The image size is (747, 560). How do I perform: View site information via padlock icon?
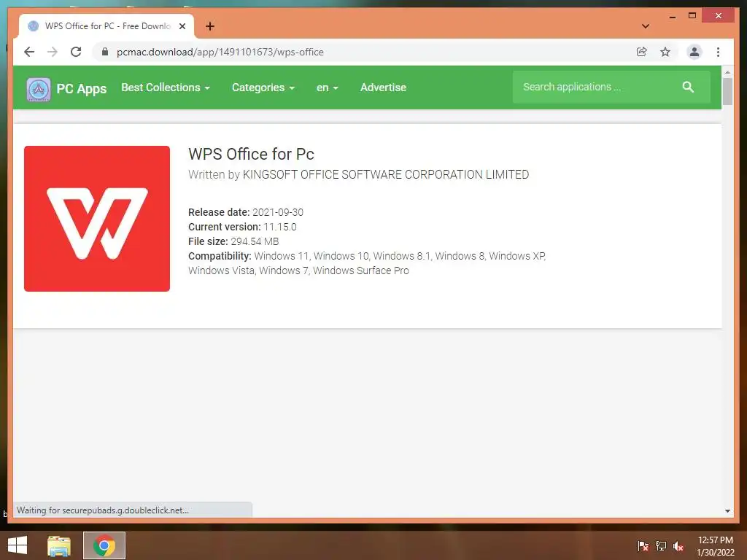click(105, 52)
